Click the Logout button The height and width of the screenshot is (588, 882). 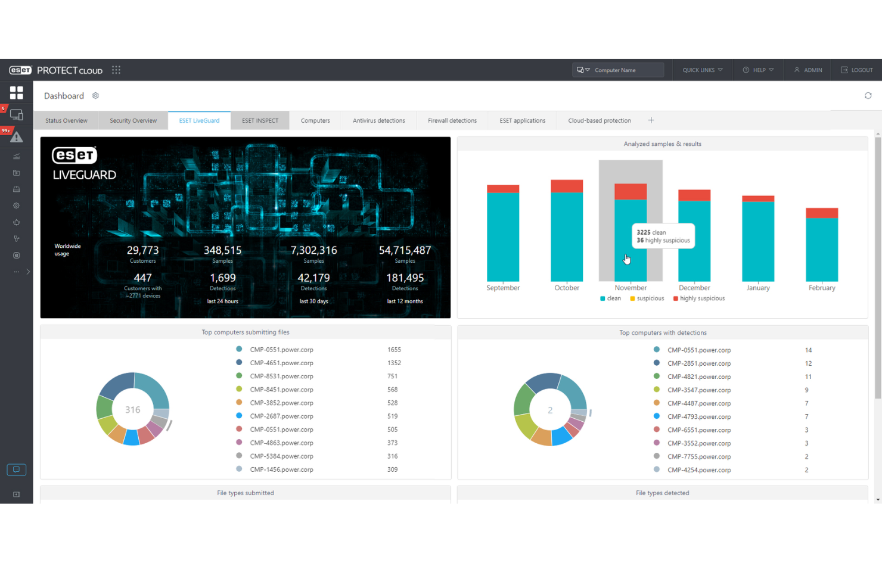coord(856,70)
